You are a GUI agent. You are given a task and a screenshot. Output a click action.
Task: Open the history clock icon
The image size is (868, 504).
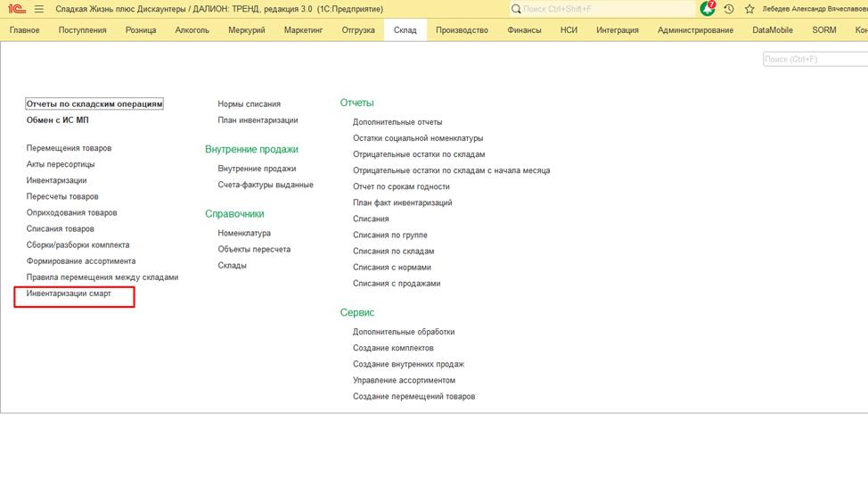(729, 9)
